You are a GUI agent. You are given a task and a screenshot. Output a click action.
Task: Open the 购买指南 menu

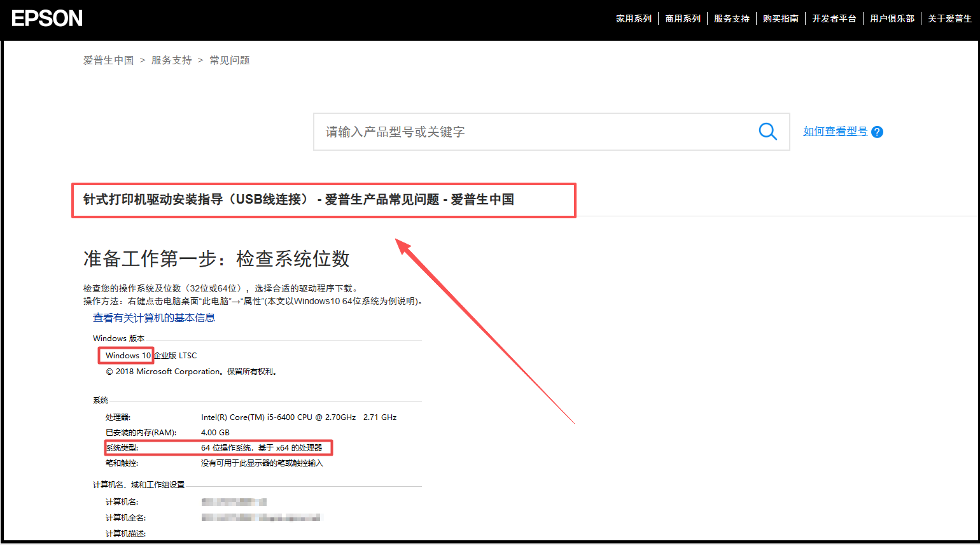click(781, 18)
